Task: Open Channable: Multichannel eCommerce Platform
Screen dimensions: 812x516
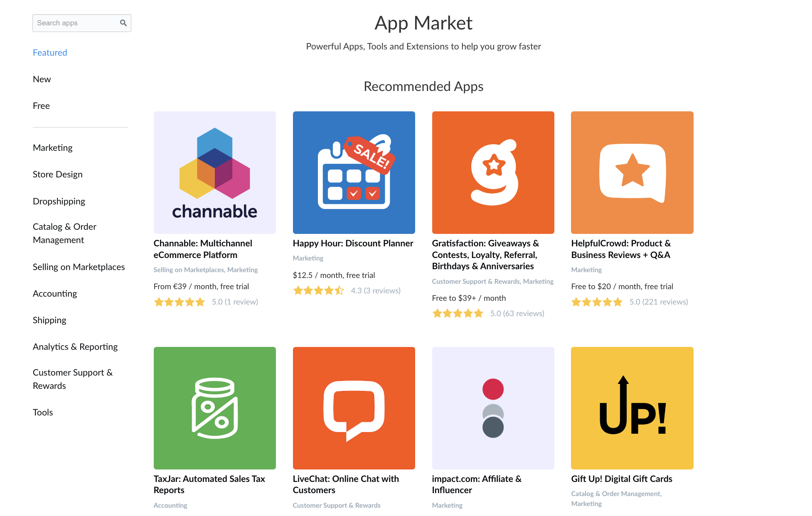Action: click(x=203, y=249)
